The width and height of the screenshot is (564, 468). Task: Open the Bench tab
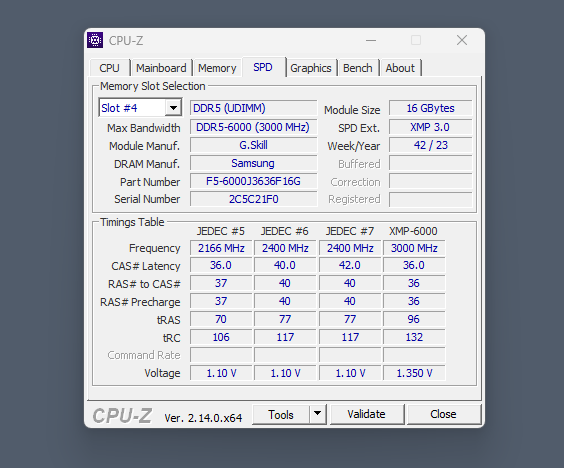point(358,68)
